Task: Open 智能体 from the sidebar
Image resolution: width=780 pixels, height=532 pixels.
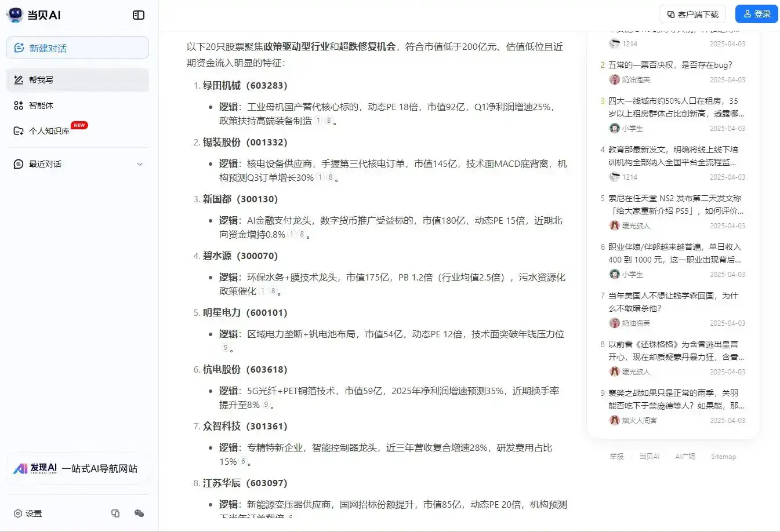Action: [x=18, y=105]
